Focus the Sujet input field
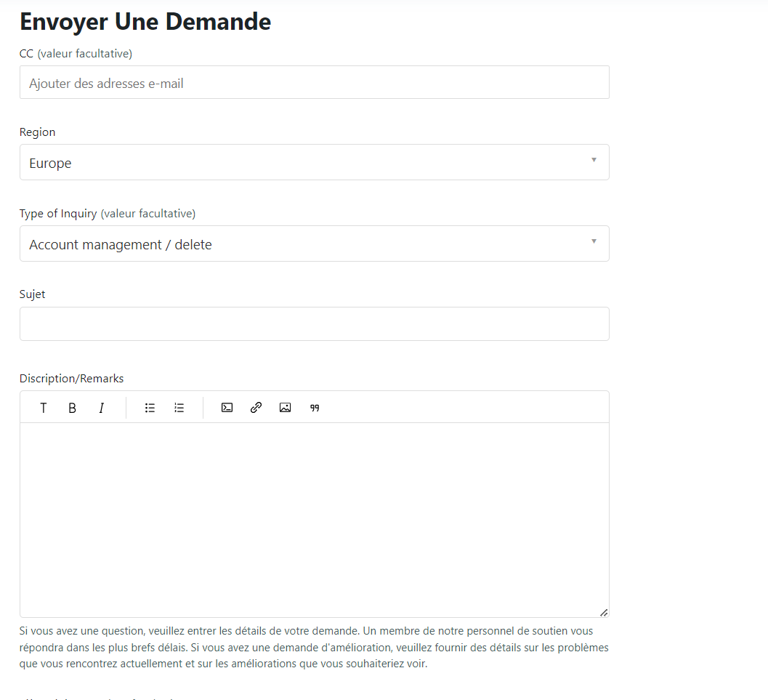This screenshot has width=768, height=700. point(315,323)
